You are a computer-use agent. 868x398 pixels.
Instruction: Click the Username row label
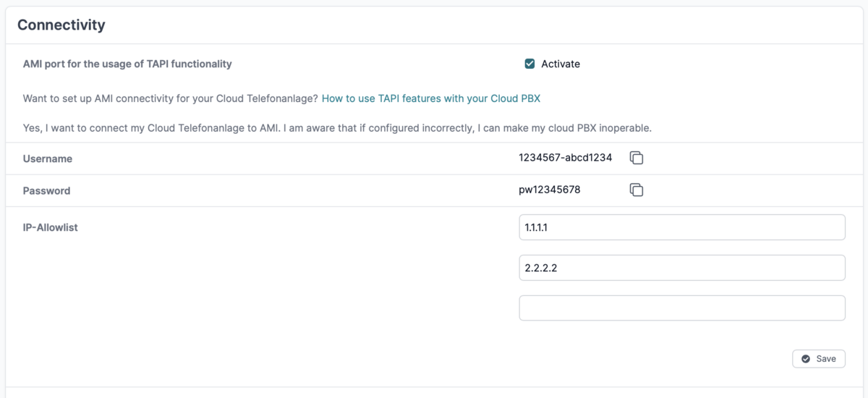tap(48, 158)
